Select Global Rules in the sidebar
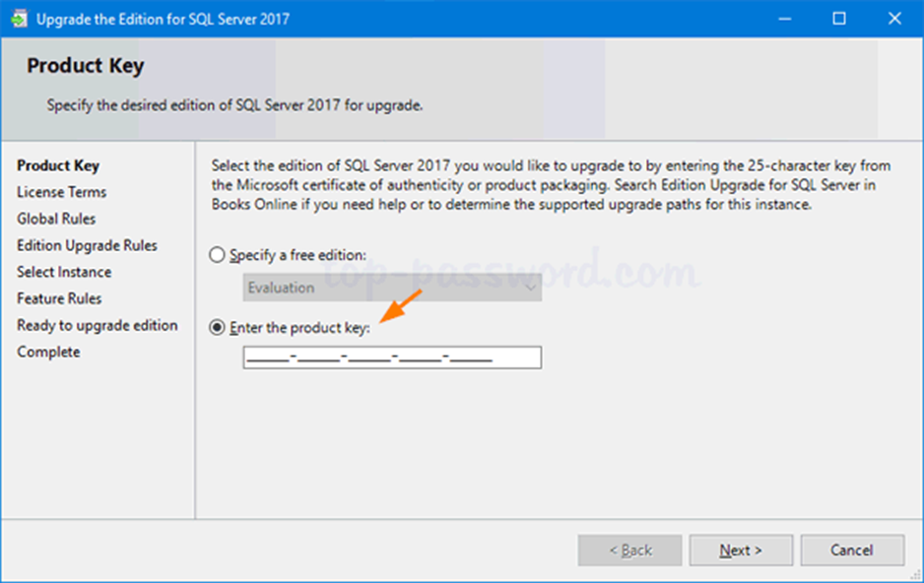 coord(56,219)
